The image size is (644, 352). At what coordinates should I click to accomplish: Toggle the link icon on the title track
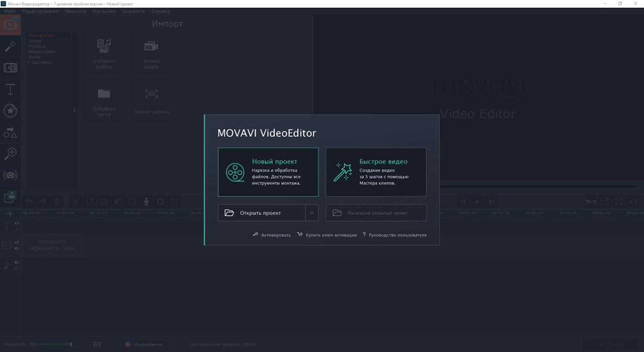click(17, 229)
